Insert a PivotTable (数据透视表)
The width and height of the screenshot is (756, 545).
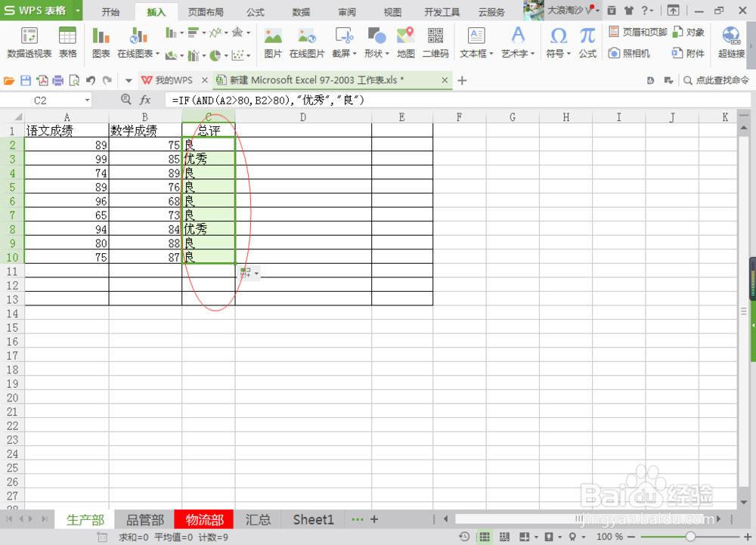pyautogui.click(x=29, y=42)
